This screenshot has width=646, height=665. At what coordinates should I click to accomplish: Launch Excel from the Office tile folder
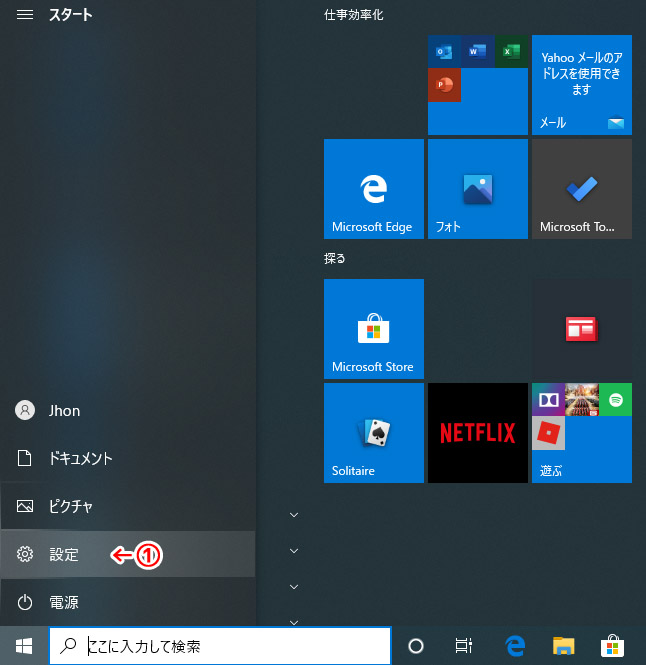[511, 52]
